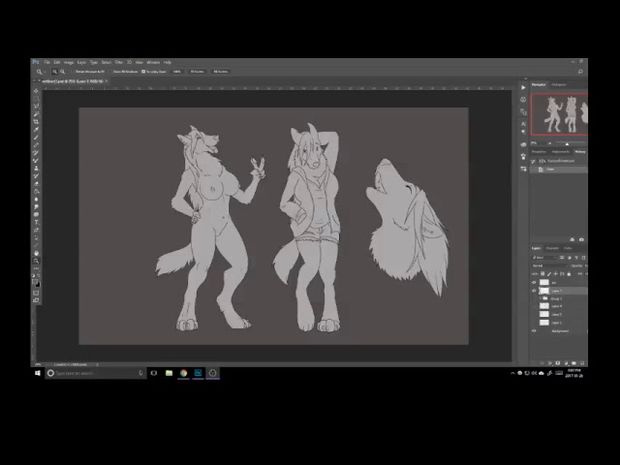Viewport: 620px width, 465px height.
Task: Open the layer filter Kind dropdown
Action: click(x=544, y=258)
